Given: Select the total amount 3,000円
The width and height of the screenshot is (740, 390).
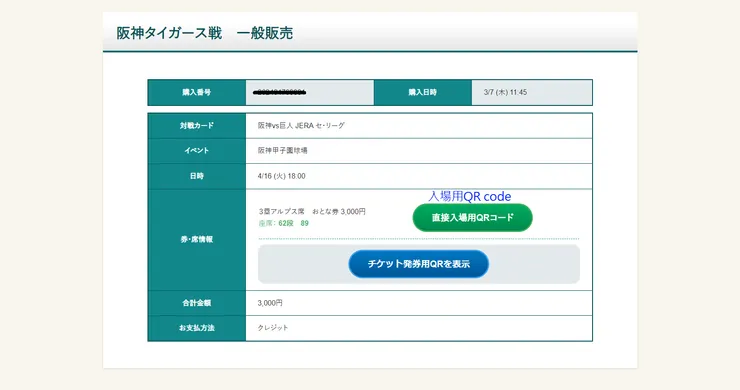Looking at the screenshot, I should click(270, 303).
